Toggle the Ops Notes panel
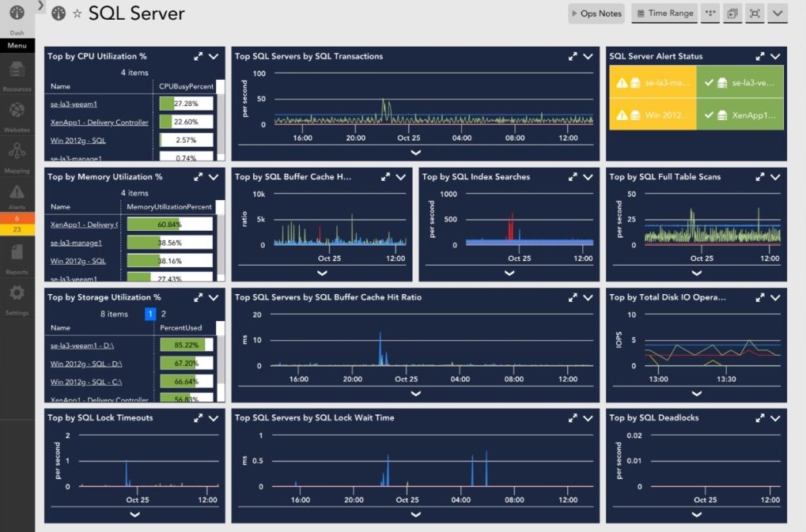Screen dimensions: 806x532 (x=596, y=13)
